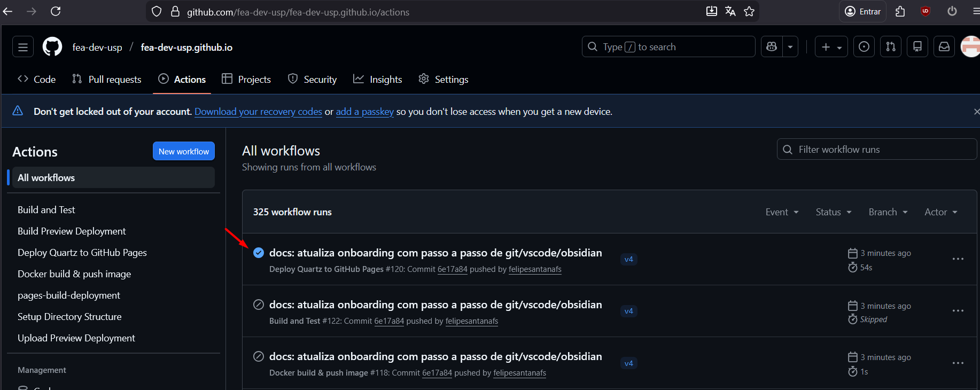Dismiss the recovery codes banner

[x=976, y=112]
